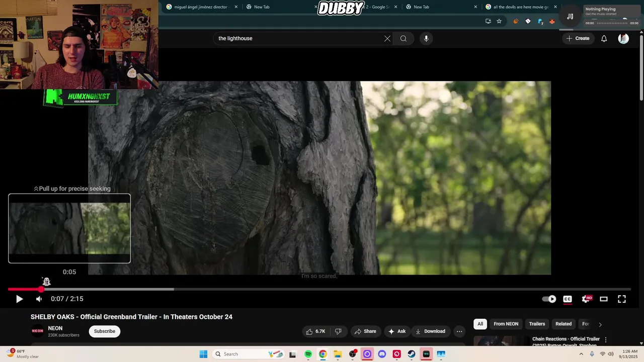Seek along the video progress bar
Viewport: 644px width, 362px height.
point(319,289)
